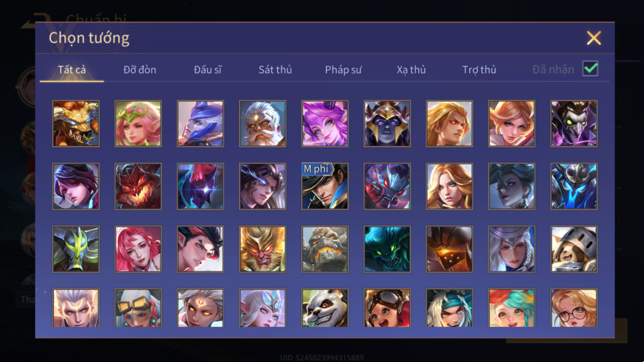The width and height of the screenshot is (644, 362).
Task: Select the rock golem hero portrait
Action: click(x=325, y=249)
